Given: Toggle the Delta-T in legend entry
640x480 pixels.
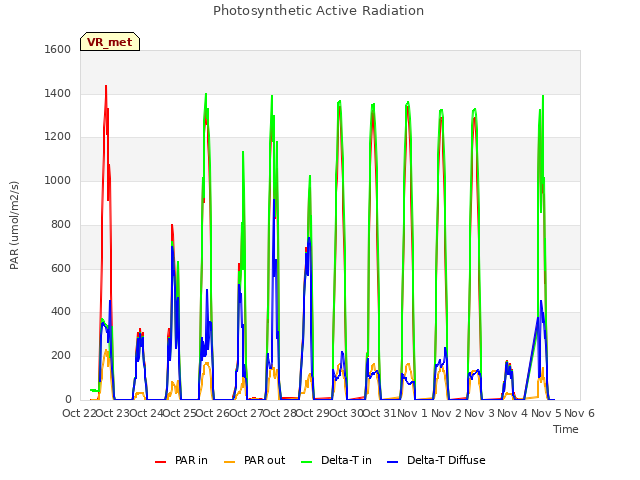Looking at the screenshot, I should [336, 460].
